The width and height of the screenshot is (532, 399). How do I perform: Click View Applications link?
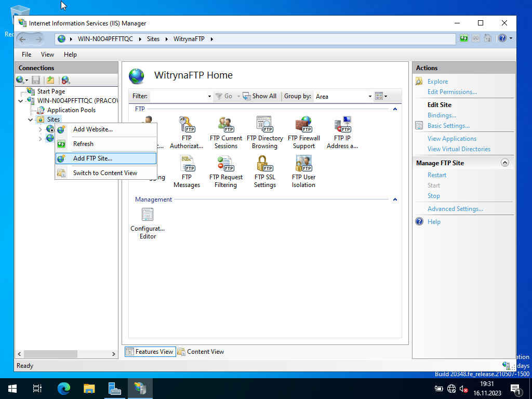coord(451,139)
